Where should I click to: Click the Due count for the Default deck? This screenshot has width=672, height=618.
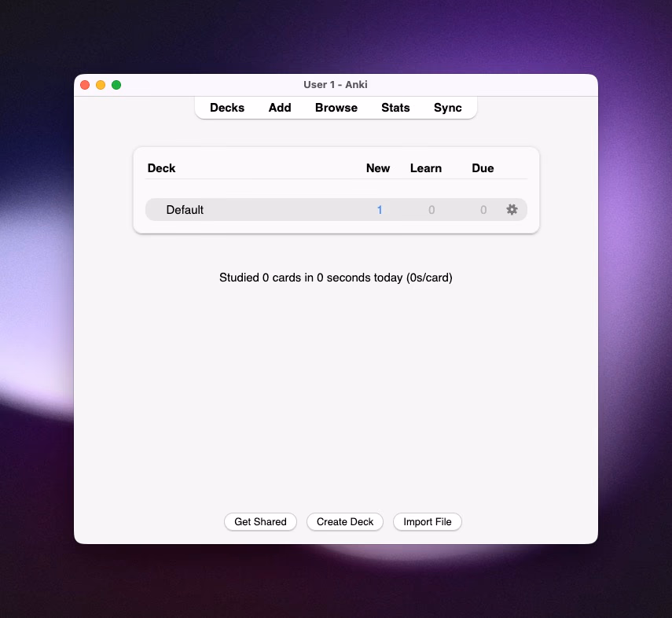click(x=483, y=210)
